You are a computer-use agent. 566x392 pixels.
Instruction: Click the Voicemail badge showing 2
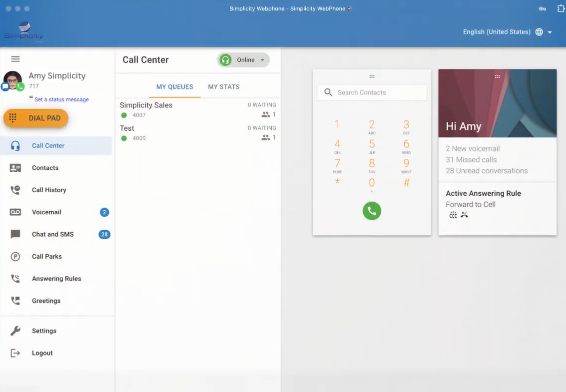click(x=104, y=212)
